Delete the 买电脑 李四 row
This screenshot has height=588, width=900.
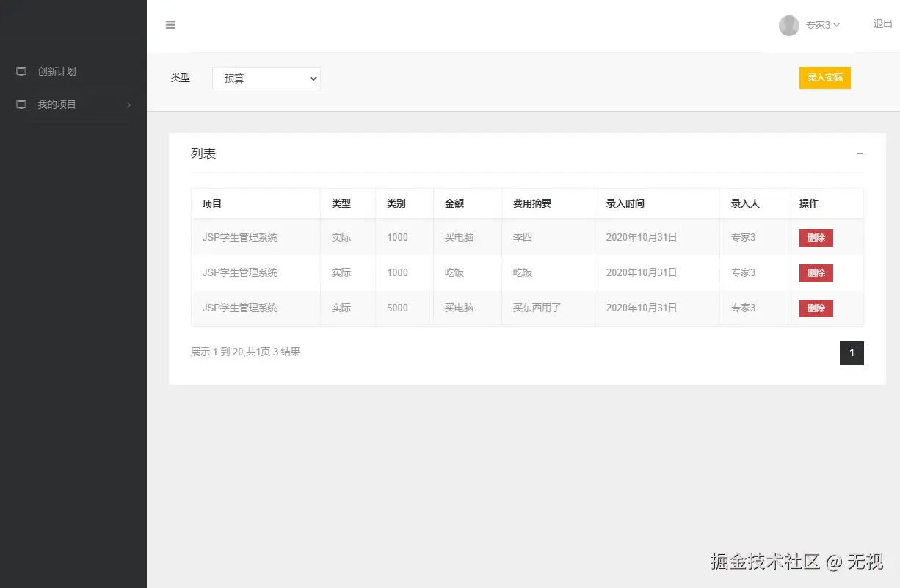coord(816,238)
